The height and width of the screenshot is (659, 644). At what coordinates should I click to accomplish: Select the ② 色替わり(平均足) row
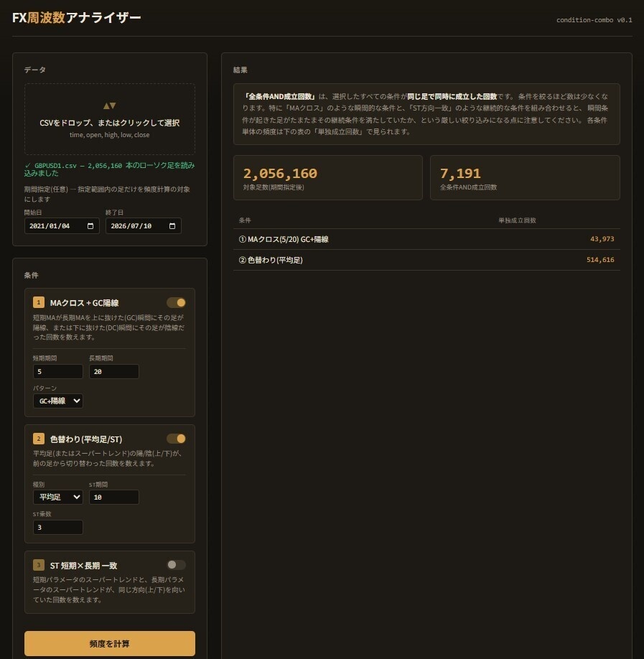[426, 260]
